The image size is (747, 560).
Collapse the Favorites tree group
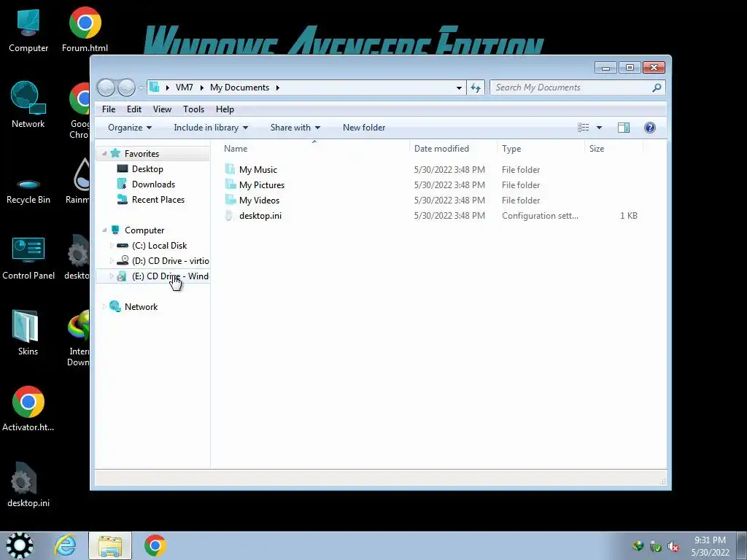coord(104,153)
